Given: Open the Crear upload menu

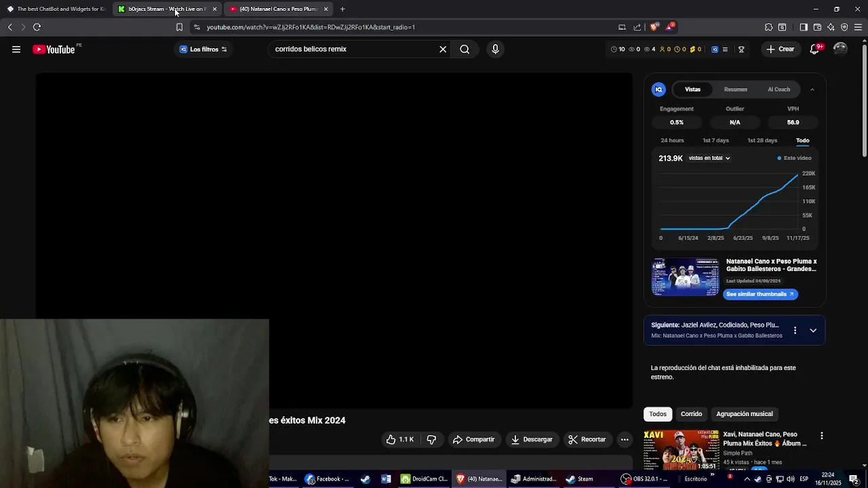Looking at the screenshot, I should click(781, 49).
